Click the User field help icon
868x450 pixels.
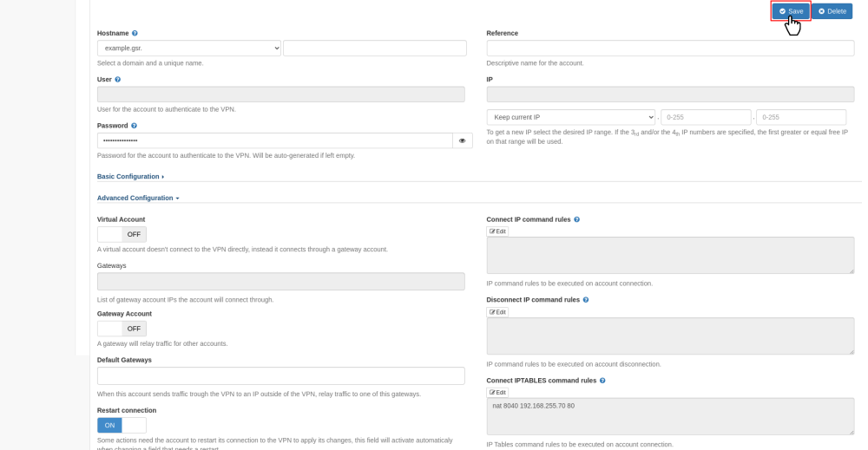tap(118, 80)
